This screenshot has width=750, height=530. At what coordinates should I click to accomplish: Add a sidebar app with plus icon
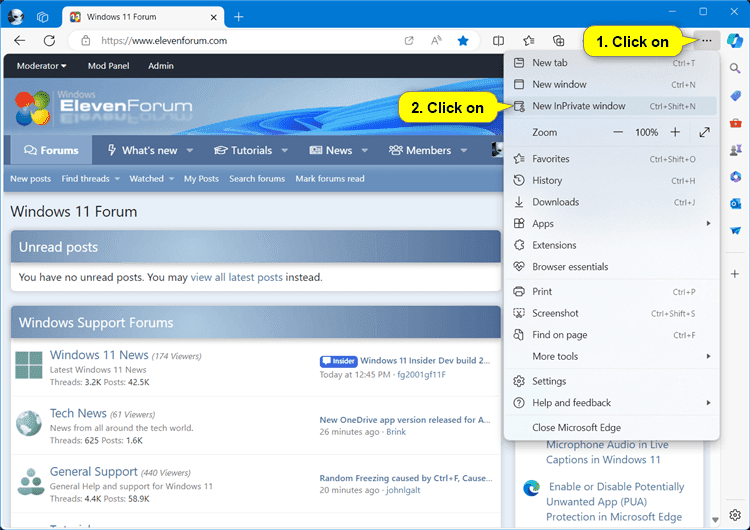click(x=735, y=274)
